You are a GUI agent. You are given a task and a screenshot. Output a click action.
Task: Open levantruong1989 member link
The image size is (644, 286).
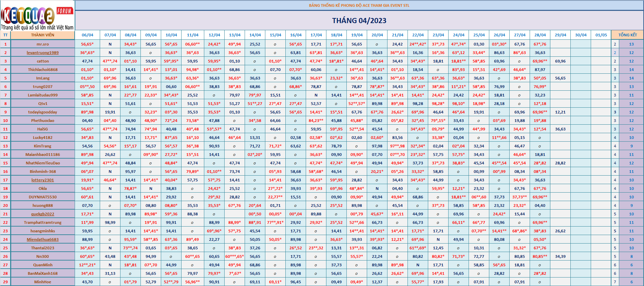(43, 53)
